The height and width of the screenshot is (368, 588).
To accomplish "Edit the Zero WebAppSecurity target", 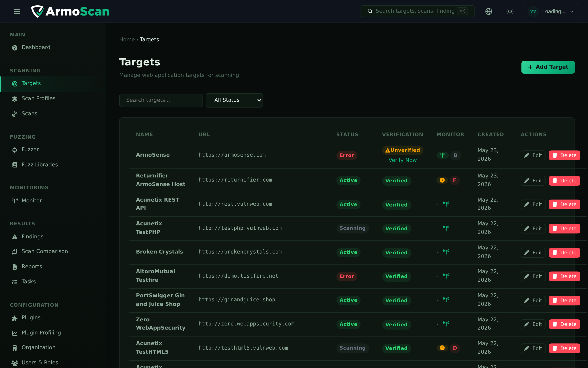I will tap(533, 324).
